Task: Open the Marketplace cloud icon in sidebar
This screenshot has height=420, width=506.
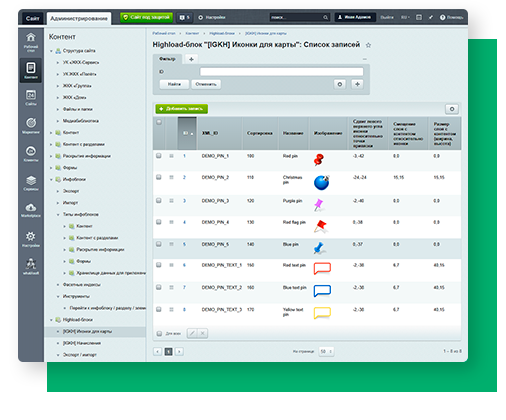Action: (x=31, y=208)
